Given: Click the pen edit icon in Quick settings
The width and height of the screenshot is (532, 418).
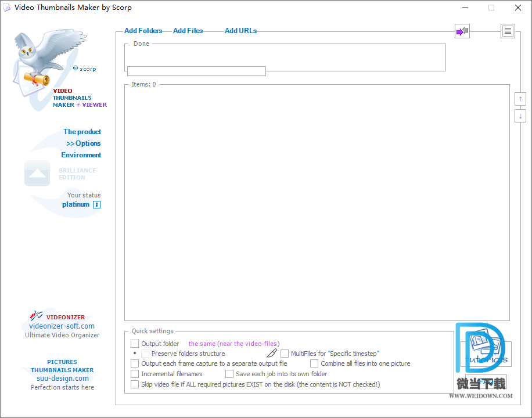Looking at the screenshot, I should pos(272,353).
